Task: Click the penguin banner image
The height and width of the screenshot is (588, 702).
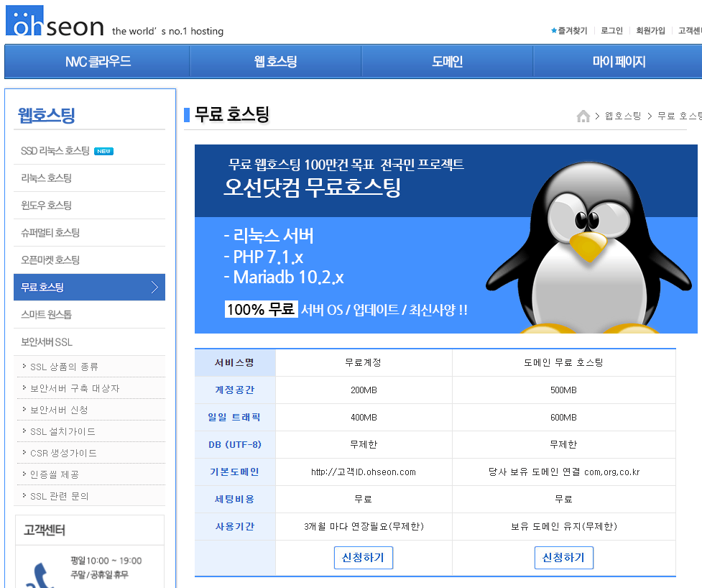Action: 446,239
